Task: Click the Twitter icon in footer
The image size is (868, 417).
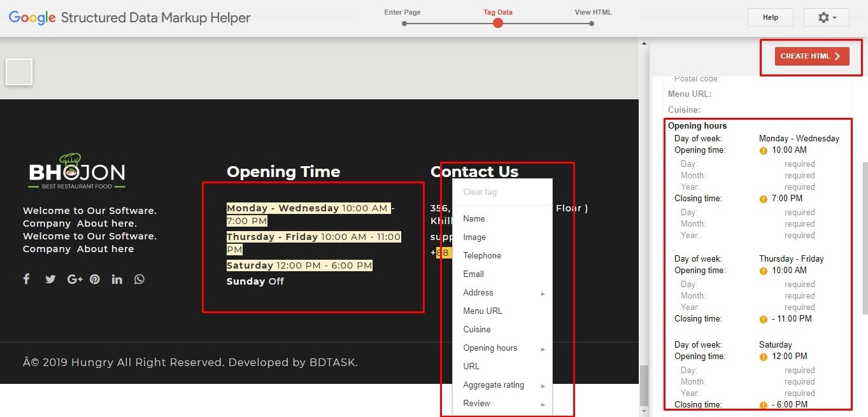Action: (50, 279)
